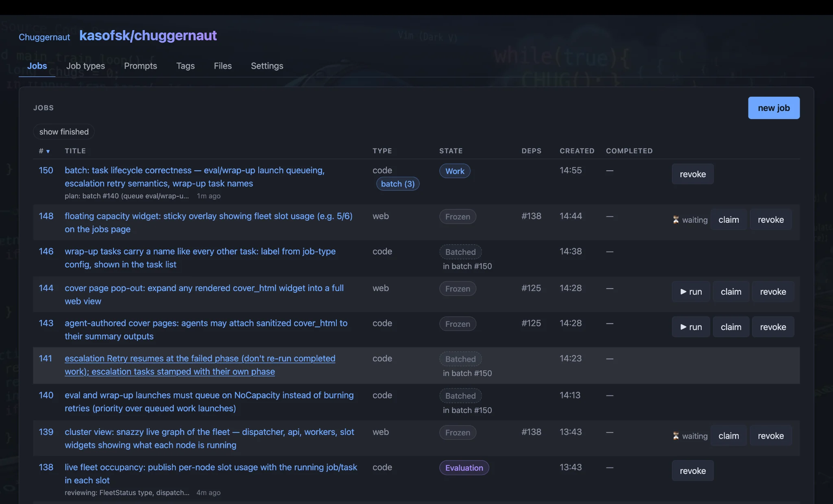The height and width of the screenshot is (504, 833).
Task: Open the kasofsk/chuggernaut repository title
Action: tap(148, 35)
